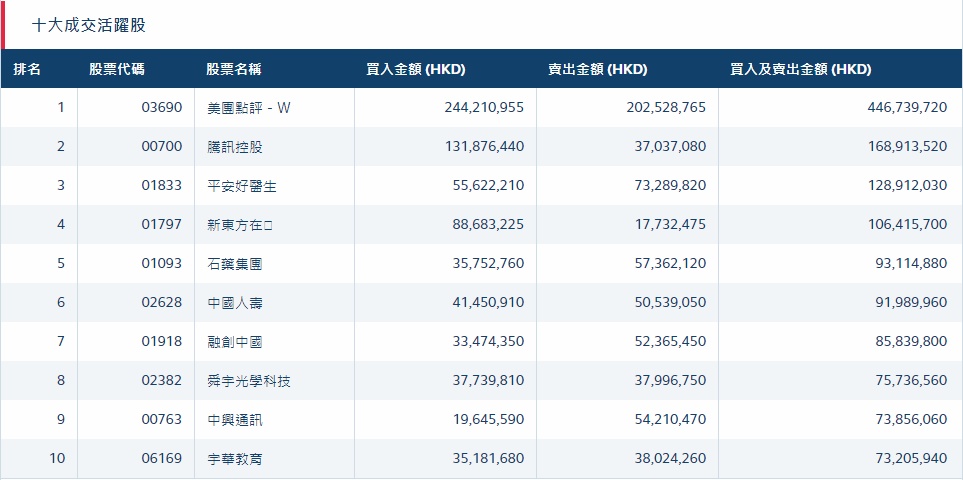The height and width of the screenshot is (480, 963).
Task: Select stock name 宇華教育
Action: coord(235,459)
